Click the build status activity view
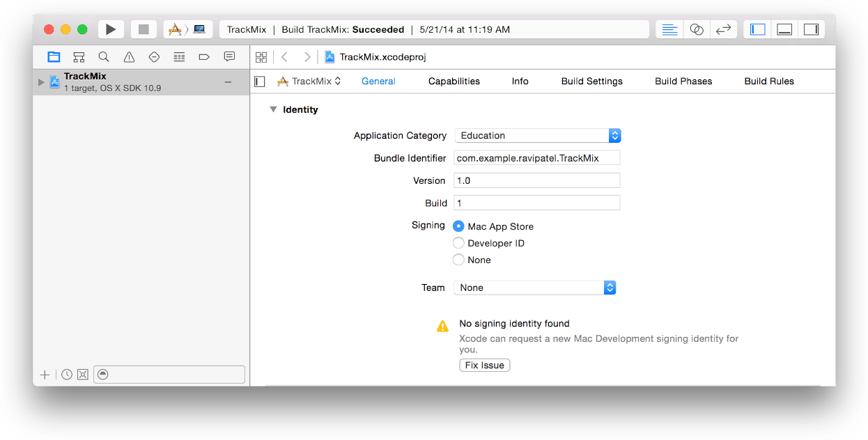 [433, 29]
